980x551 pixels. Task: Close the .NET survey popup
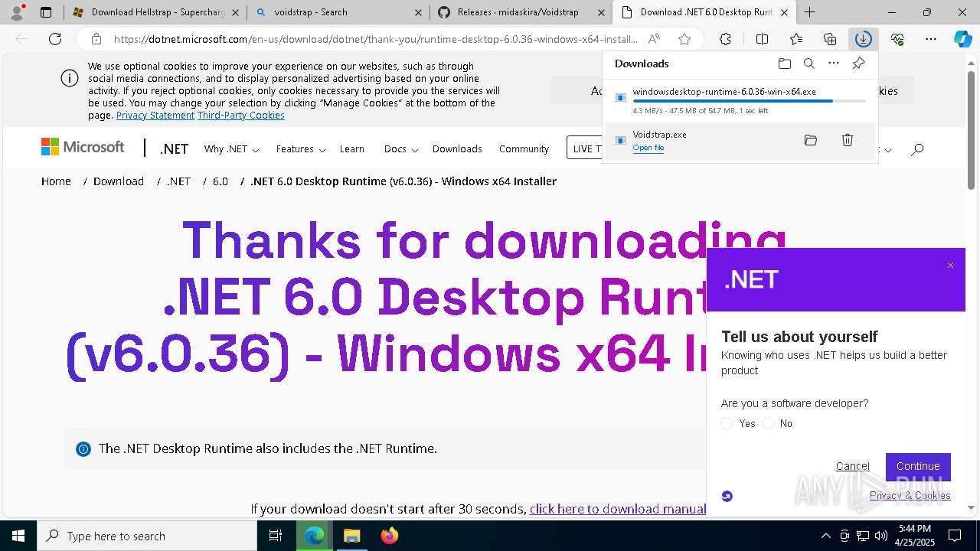pos(950,266)
